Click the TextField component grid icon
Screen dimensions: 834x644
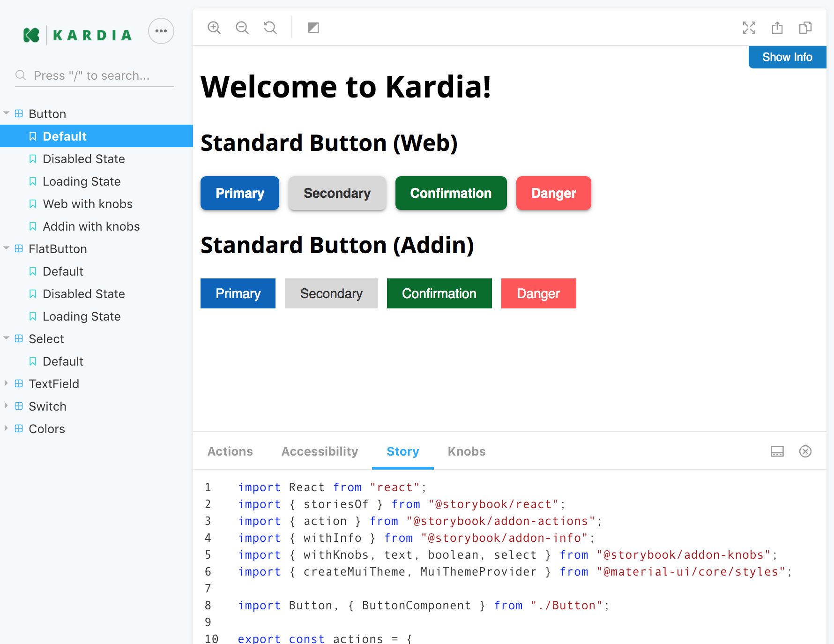(19, 383)
